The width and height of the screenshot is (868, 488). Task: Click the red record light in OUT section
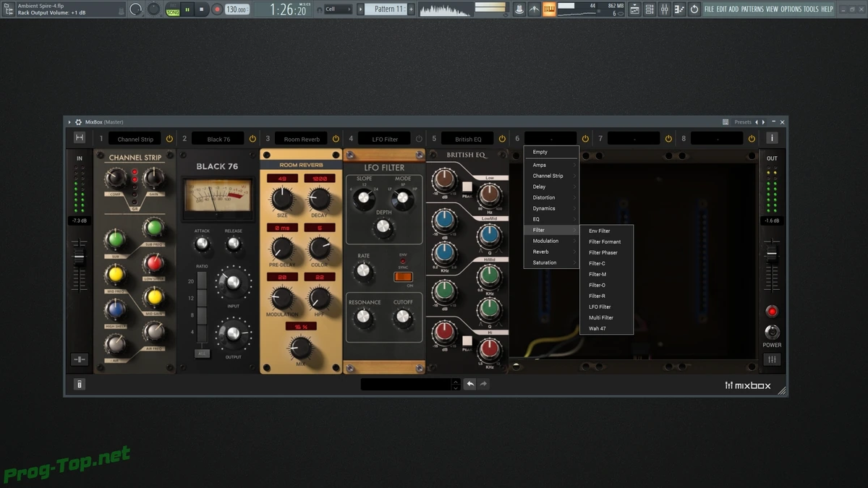click(772, 312)
